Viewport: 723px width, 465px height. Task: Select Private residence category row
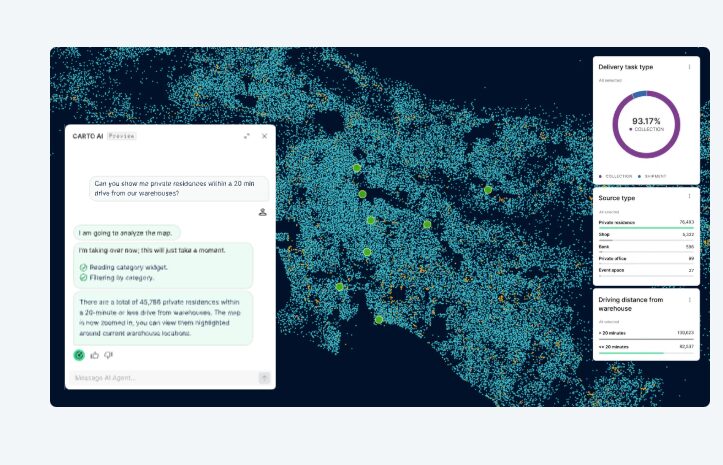pos(646,222)
